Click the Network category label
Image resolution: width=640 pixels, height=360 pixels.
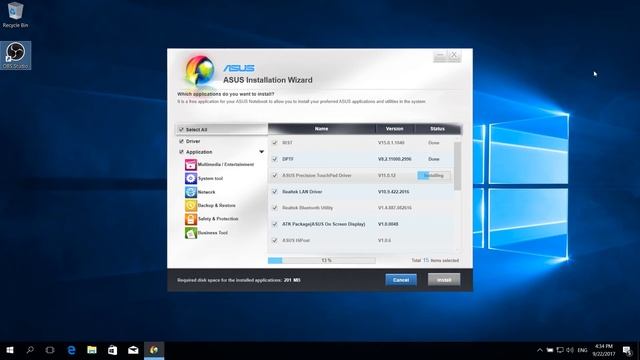pyautogui.click(x=206, y=192)
